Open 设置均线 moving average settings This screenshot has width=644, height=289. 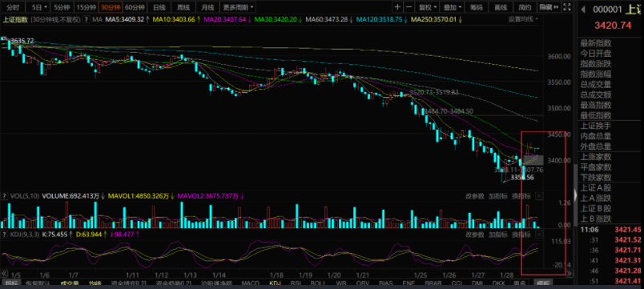pyautogui.click(x=523, y=19)
